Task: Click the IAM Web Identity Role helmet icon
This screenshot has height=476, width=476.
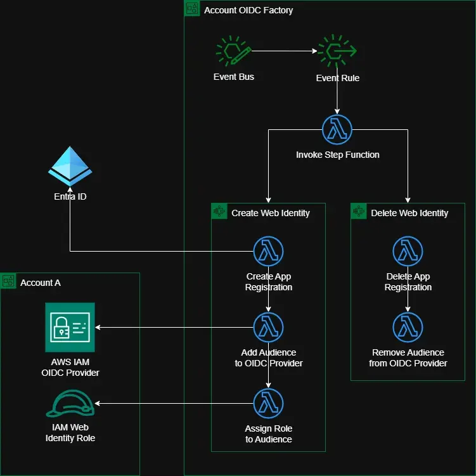Action: tap(70, 404)
